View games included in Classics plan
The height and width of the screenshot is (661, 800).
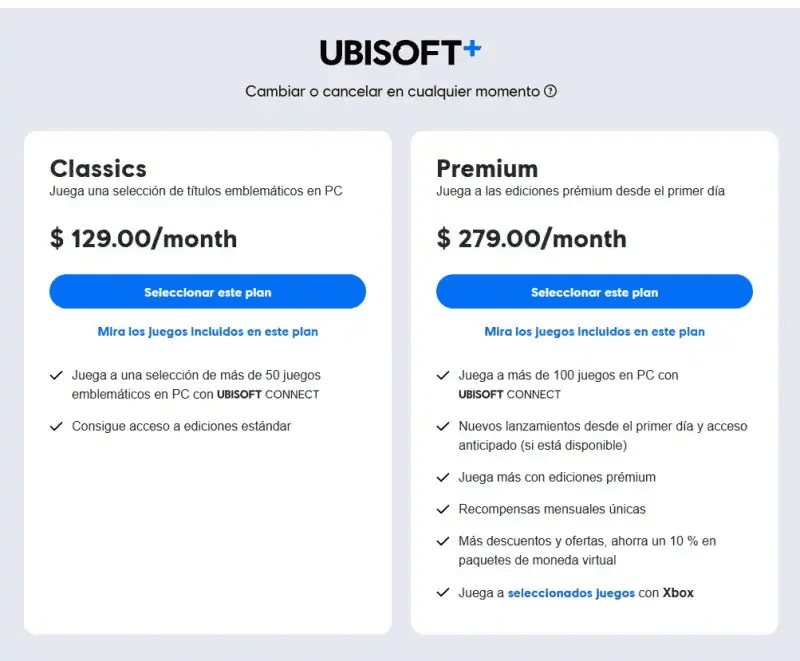click(x=208, y=331)
